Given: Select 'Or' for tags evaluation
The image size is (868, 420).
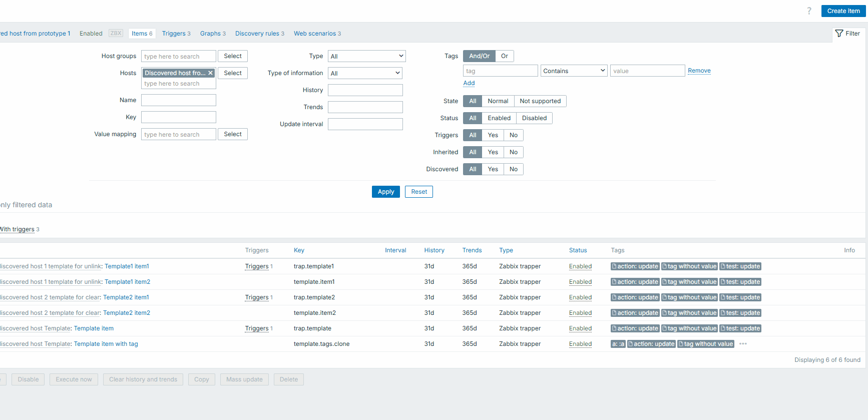Looking at the screenshot, I should coord(504,56).
